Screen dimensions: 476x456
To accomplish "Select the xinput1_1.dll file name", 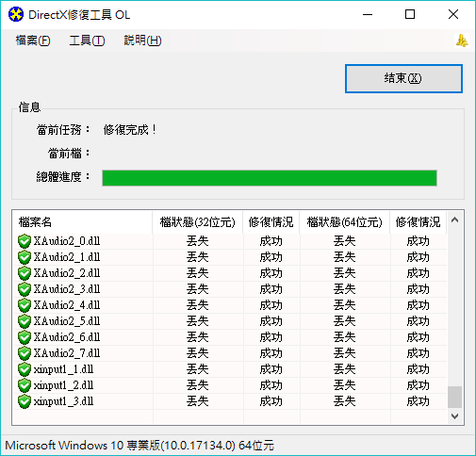I will point(64,369).
